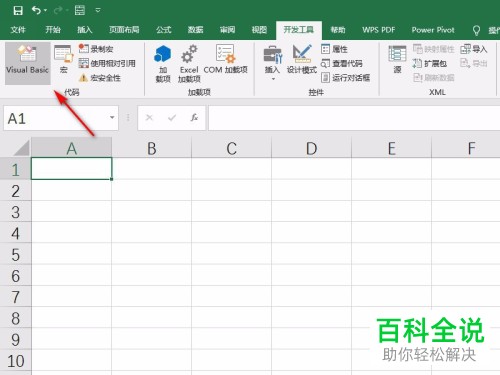This screenshot has width=500, height=375.
Task: Toggle use relative references (使用相对引用)
Action: tap(107, 63)
